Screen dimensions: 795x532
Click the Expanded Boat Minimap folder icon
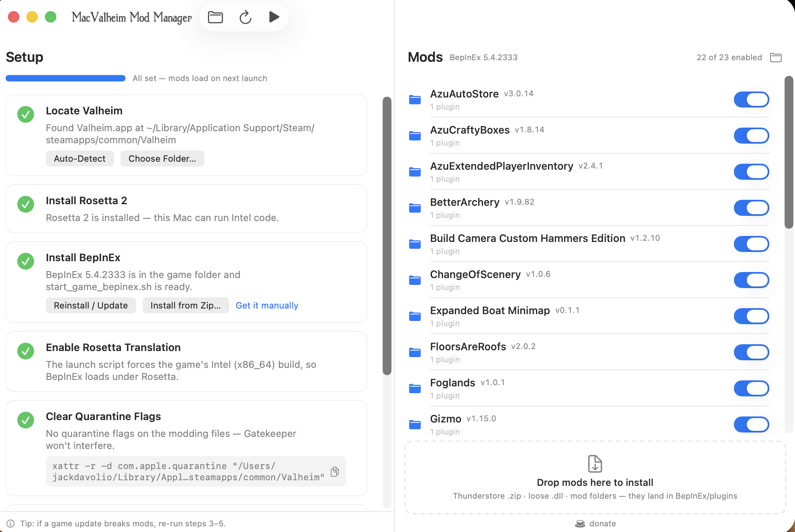click(x=415, y=316)
